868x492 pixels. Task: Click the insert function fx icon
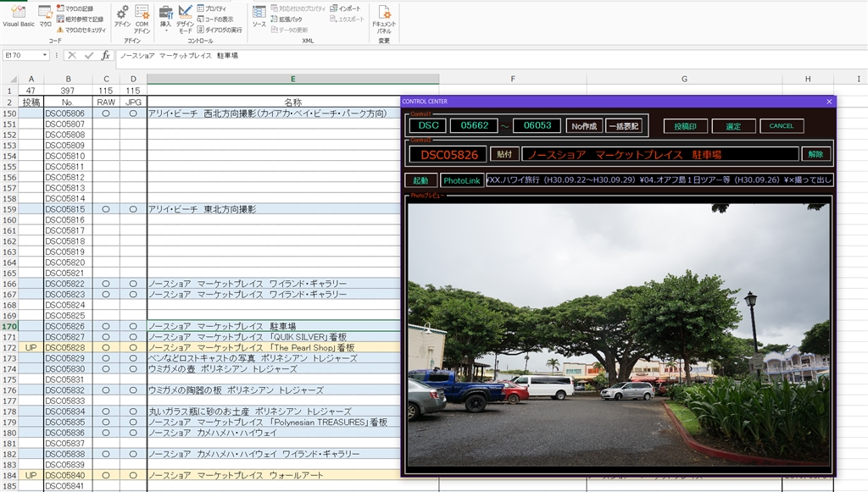[x=106, y=55]
